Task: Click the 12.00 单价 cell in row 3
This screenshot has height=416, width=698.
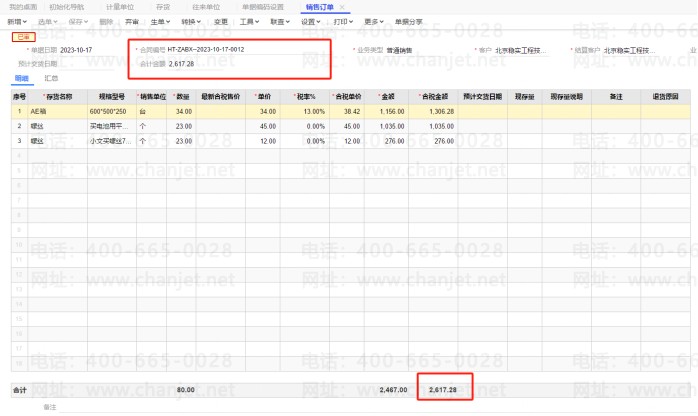Action: click(263, 141)
